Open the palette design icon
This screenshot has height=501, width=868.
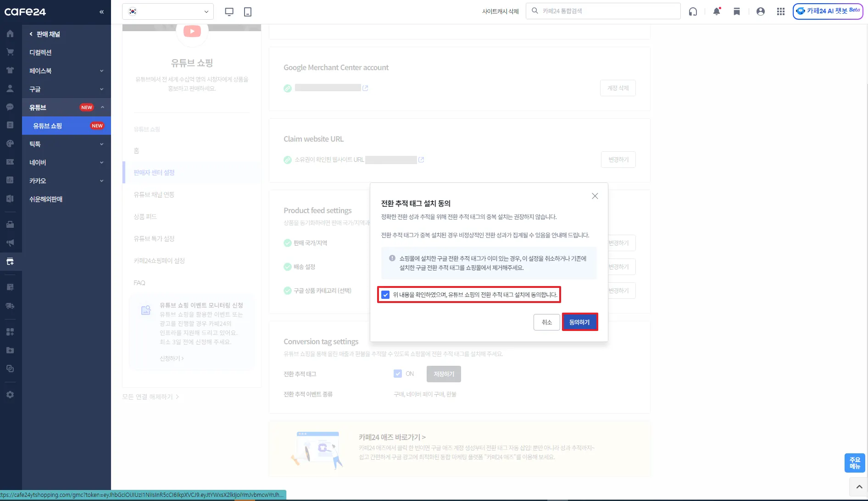10,143
